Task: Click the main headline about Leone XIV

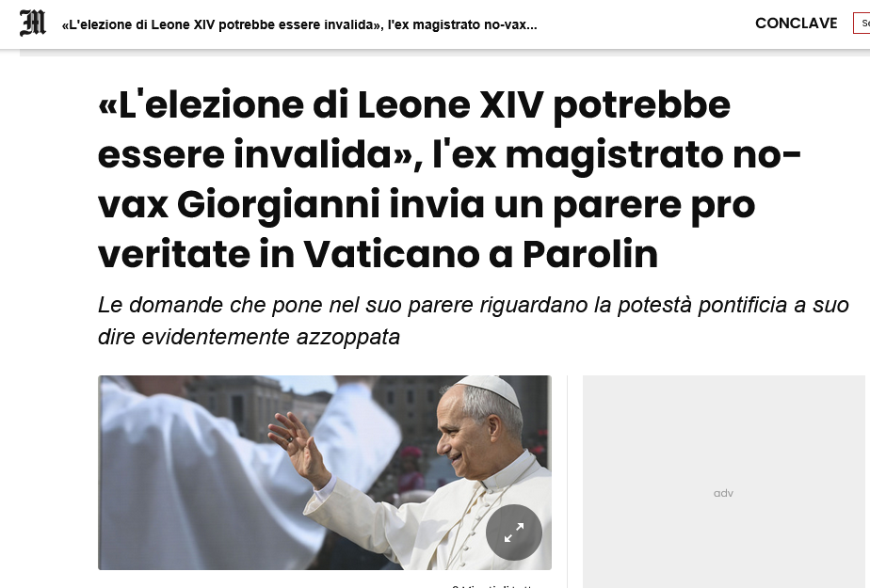Action: click(449, 179)
